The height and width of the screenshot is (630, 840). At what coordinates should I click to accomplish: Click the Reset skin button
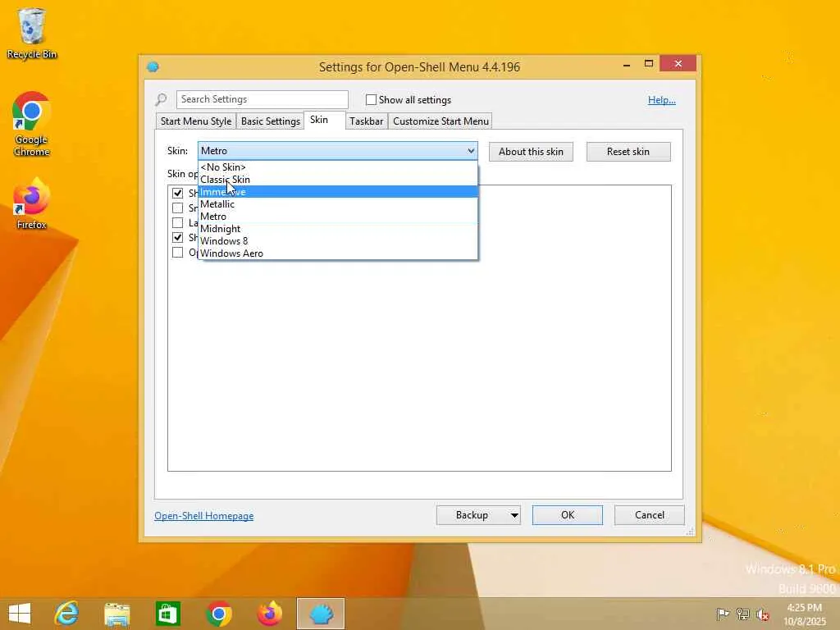[628, 152]
